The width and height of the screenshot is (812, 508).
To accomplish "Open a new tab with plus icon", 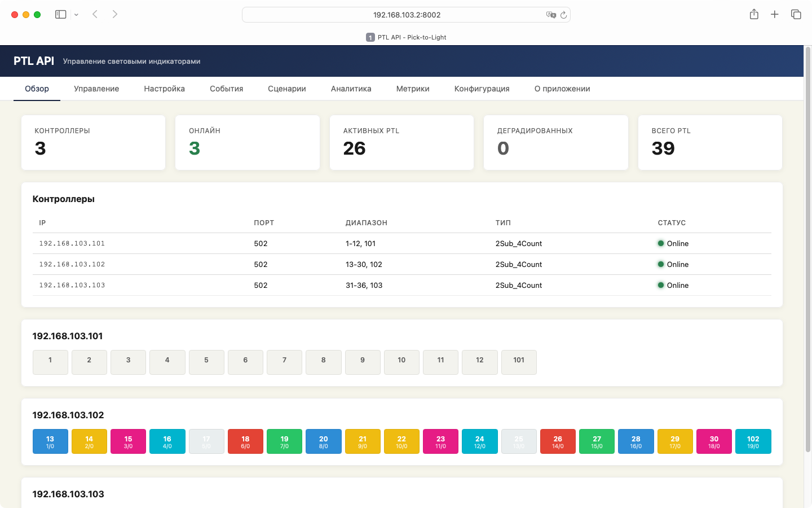I will click(x=775, y=15).
